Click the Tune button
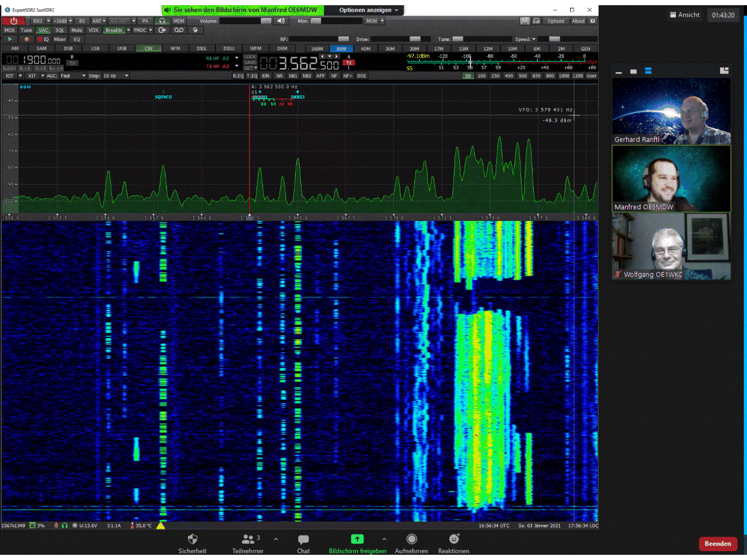Screen dimensions: 747x560 (26, 30)
